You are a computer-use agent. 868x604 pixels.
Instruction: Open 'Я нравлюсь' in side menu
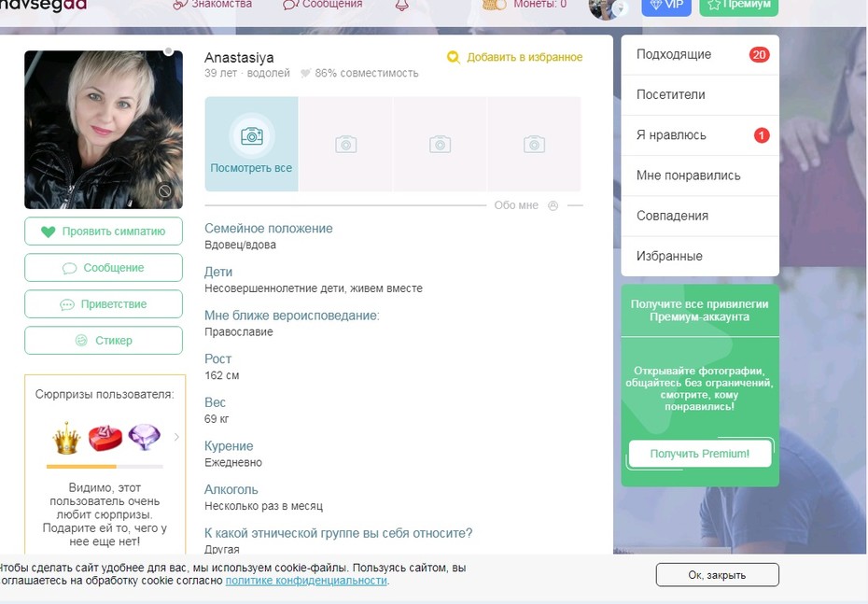point(700,135)
